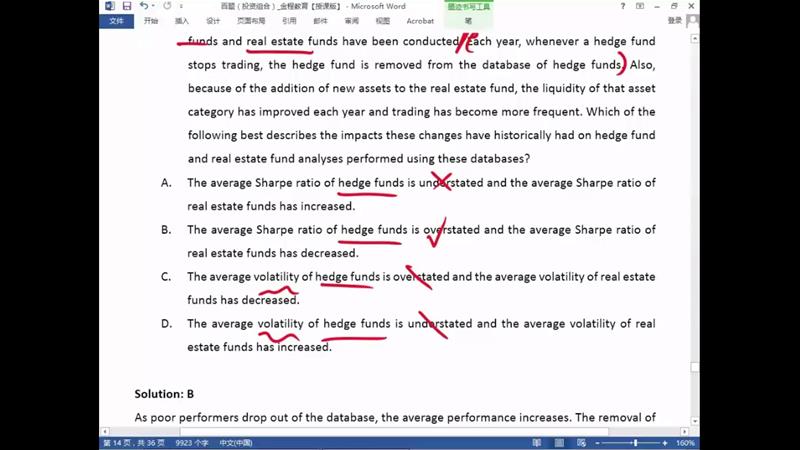Select the Acrobat ribbon tab
The width and height of the screenshot is (800, 450).
[420, 20]
